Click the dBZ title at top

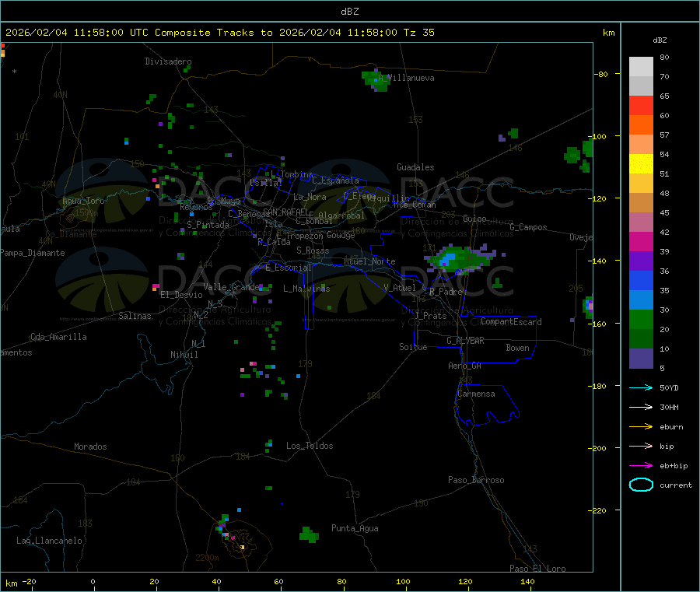click(349, 12)
